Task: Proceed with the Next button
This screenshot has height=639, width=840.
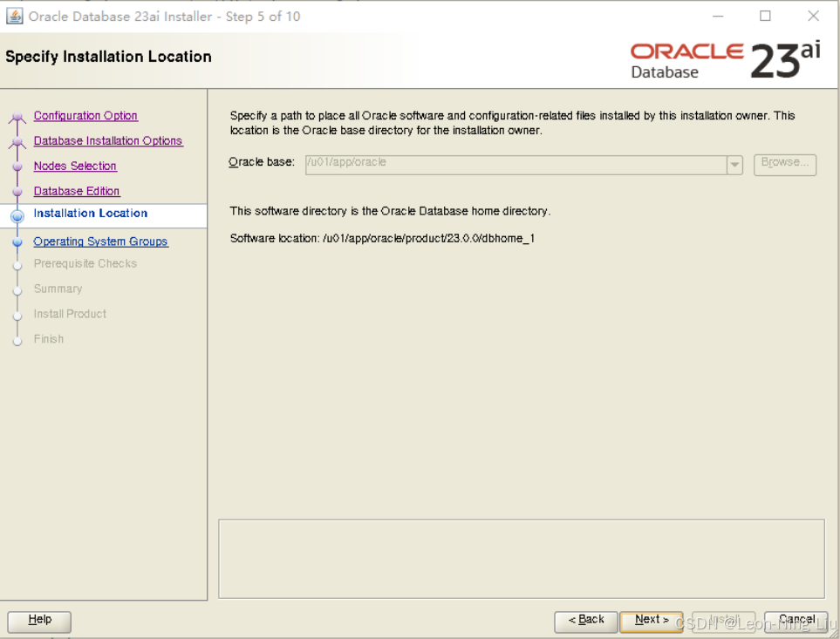Action: tap(652, 622)
